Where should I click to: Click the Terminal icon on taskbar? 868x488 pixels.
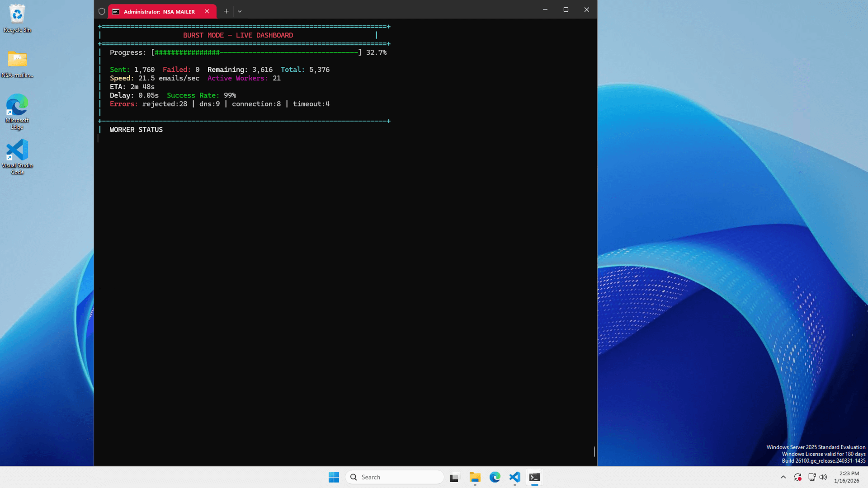(x=535, y=477)
